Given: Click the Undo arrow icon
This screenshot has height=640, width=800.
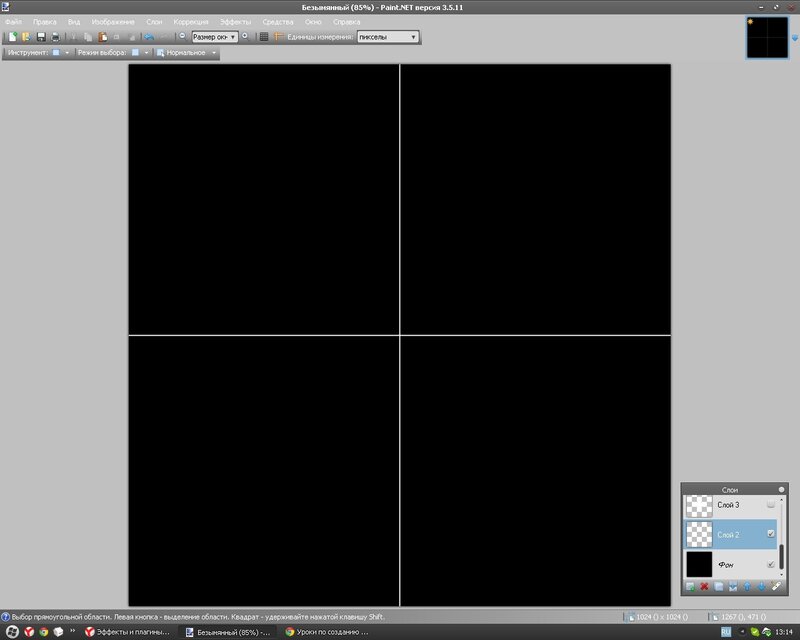Looking at the screenshot, I should pos(149,37).
